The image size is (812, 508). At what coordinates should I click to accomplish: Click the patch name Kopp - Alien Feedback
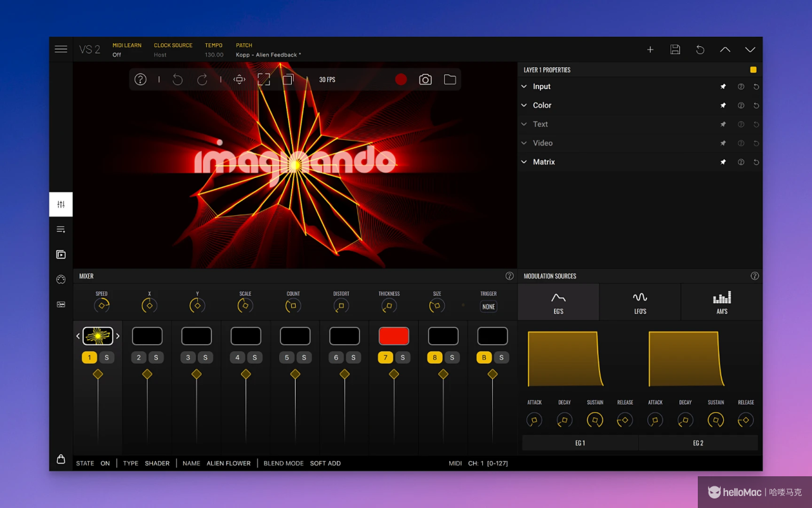point(268,55)
